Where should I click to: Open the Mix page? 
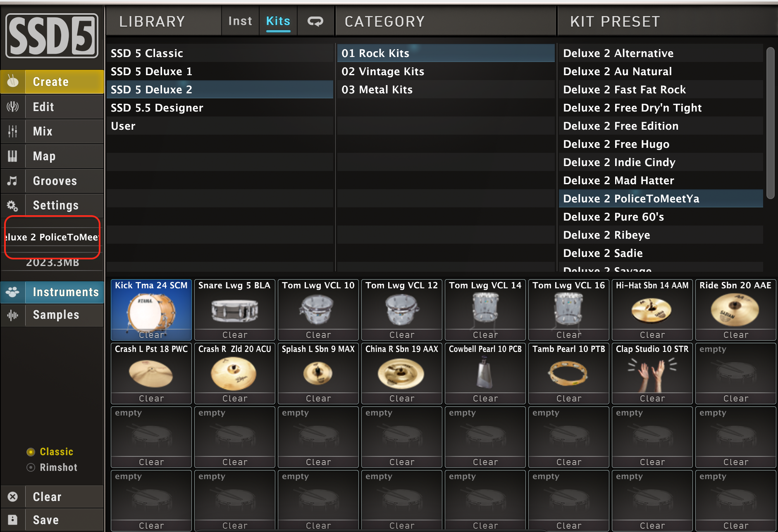[52, 131]
